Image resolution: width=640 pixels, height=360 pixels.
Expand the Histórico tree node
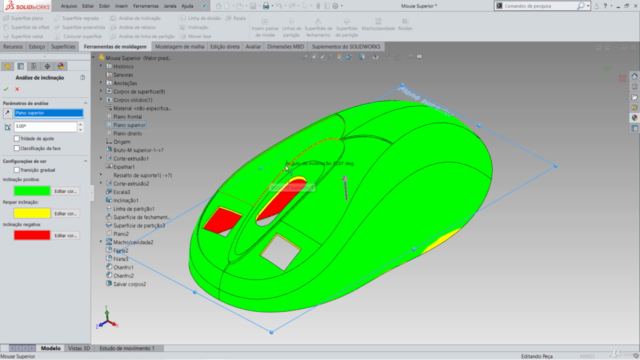(x=101, y=66)
